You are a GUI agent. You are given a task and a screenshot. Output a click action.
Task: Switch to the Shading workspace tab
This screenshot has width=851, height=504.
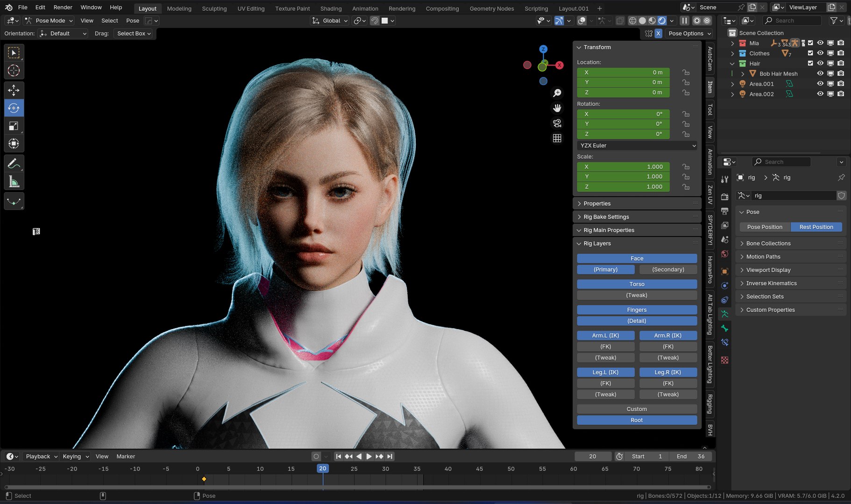331,8
